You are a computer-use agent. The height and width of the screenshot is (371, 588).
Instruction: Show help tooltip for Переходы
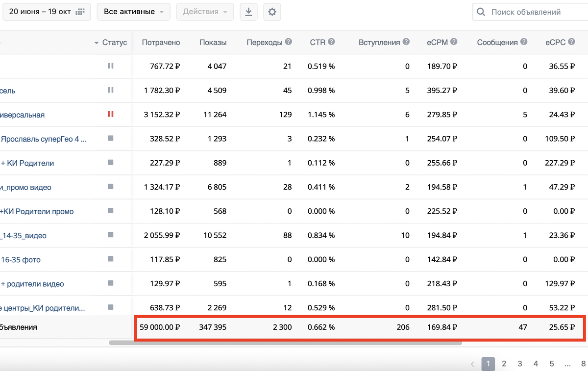click(288, 42)
